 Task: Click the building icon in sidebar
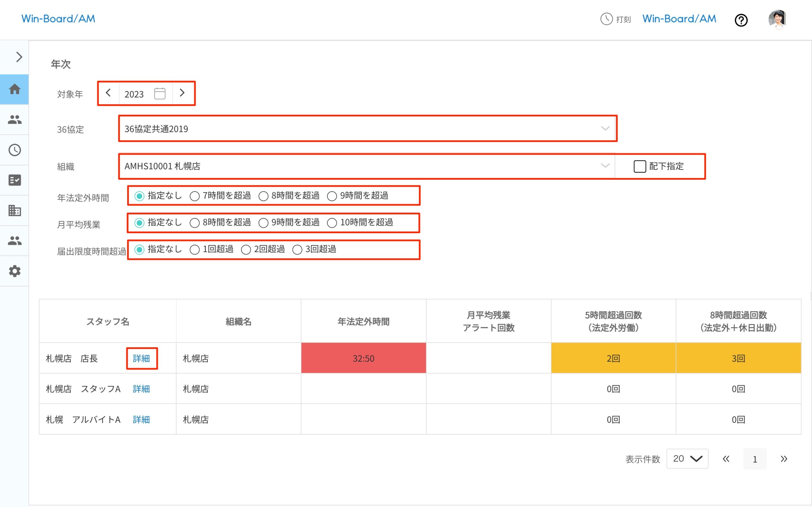point(14,210)
